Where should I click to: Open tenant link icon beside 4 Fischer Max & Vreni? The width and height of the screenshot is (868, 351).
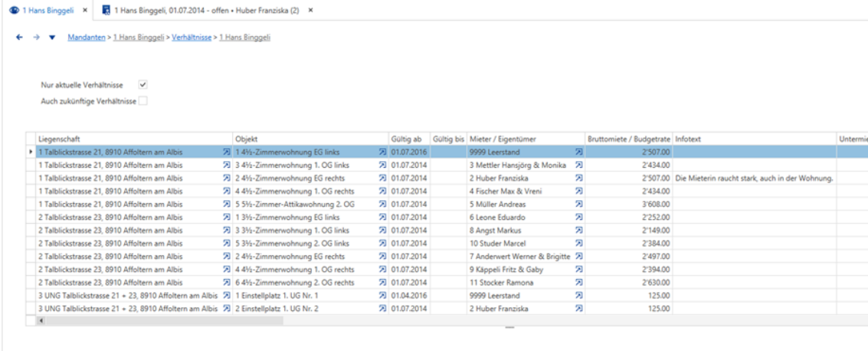(579, 191)
